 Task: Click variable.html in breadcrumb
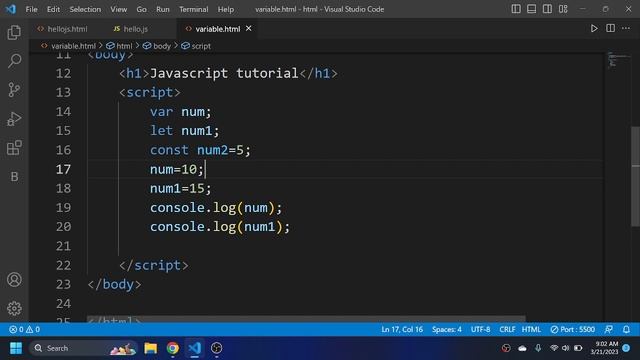[73, 46]
